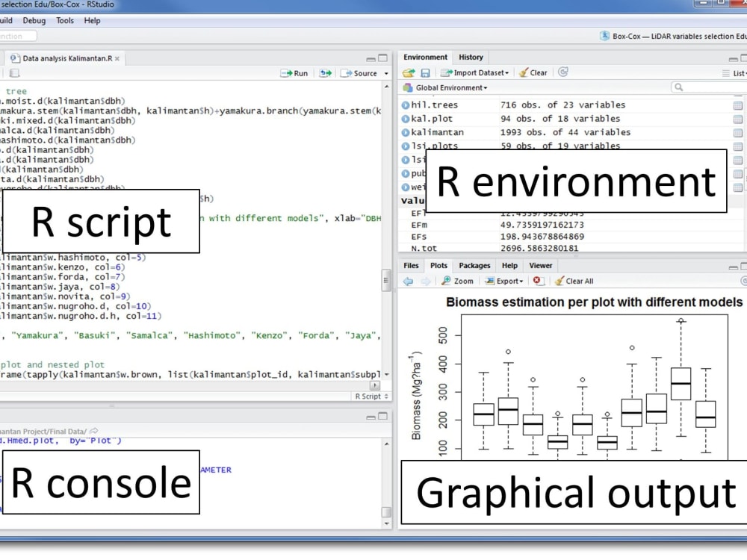747x560 pixels.
Task: Open the Tools menu
Action: pyautogui.click(x=64, y=21)
